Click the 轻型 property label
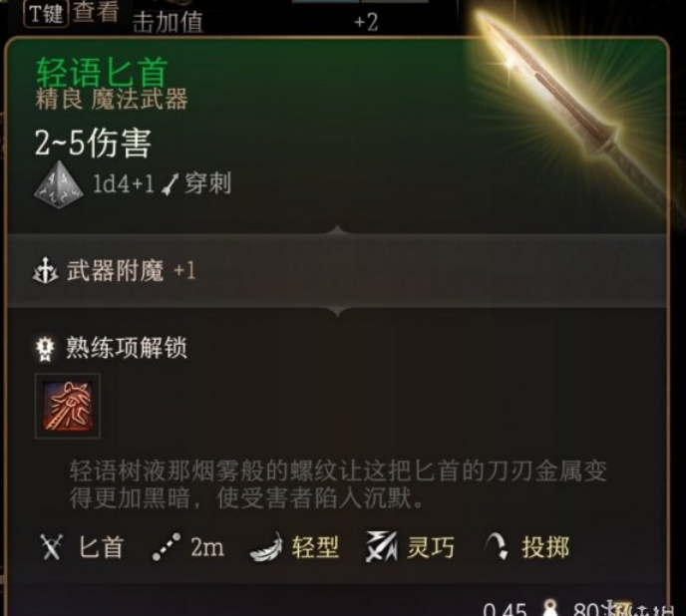 point(315,547)
